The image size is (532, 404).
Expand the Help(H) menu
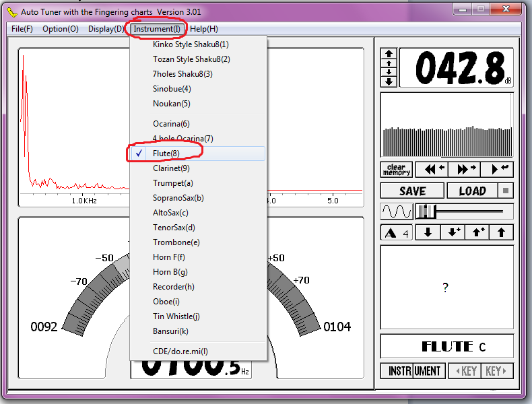point(203,29)
